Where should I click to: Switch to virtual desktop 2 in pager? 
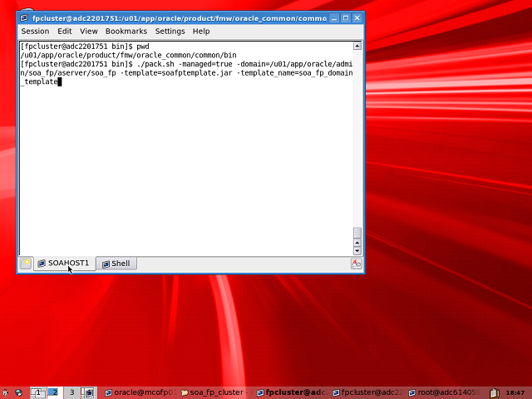click(x=54, y=392)
